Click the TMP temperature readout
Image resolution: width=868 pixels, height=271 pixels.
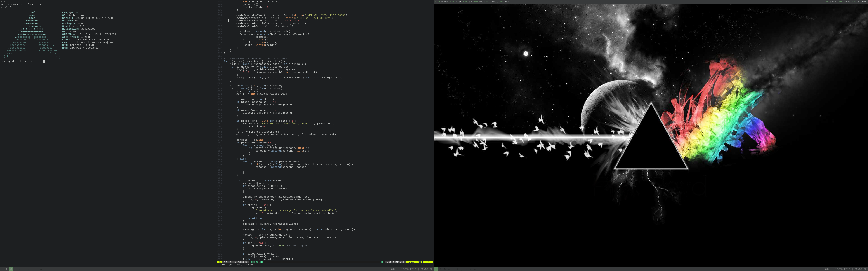[859, 2]
